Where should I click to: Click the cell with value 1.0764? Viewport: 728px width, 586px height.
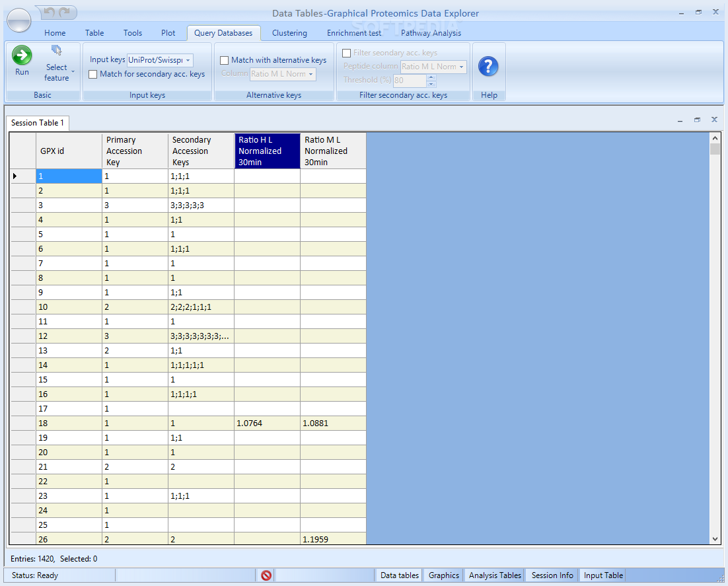(268, 423)
